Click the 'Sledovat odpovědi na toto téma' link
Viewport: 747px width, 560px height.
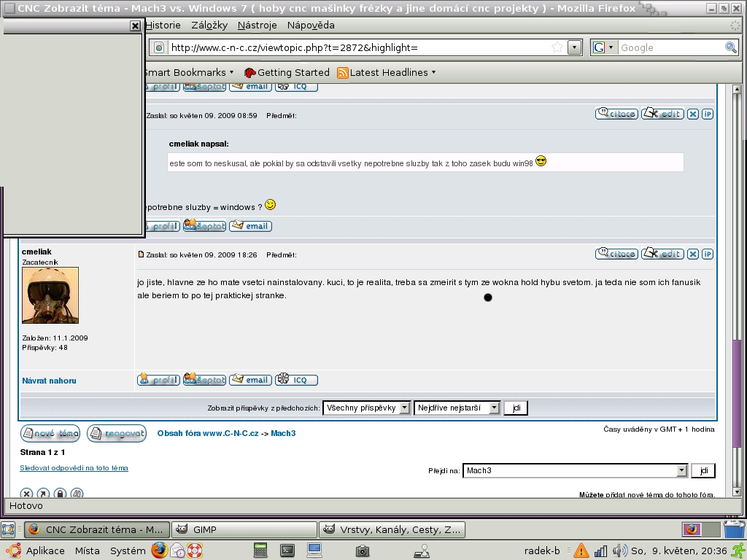tap(74, 468)
